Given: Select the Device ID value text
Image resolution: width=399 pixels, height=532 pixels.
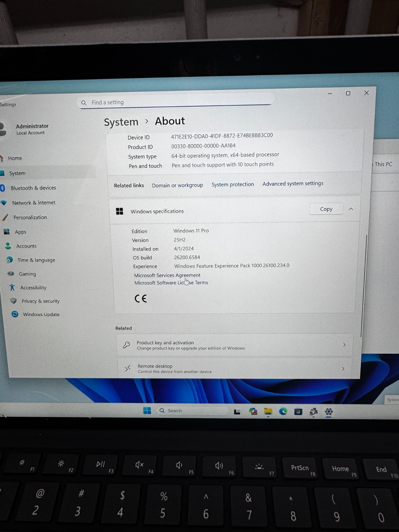Looking at the screenshot, I should [x=222, y=136].
